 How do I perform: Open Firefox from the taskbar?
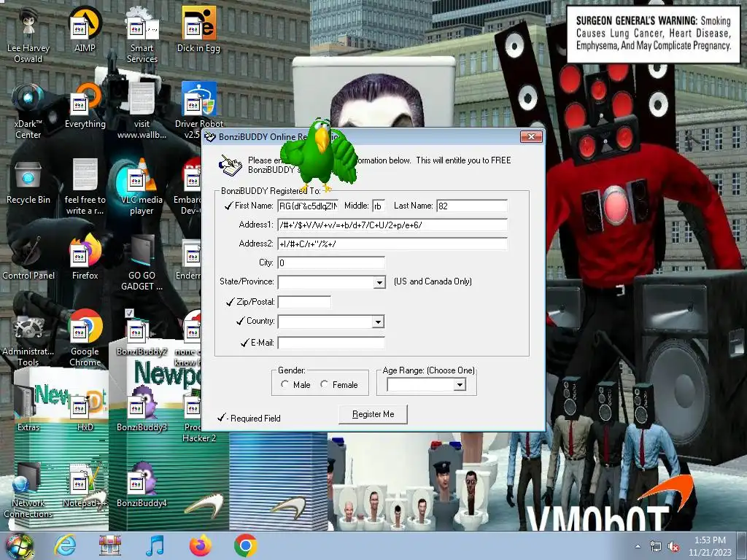pyautogui.click(x=201, y=545)
